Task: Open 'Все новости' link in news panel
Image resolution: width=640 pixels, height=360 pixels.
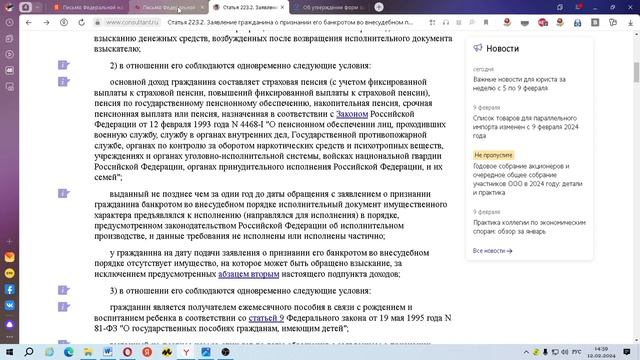Action: 492,251
